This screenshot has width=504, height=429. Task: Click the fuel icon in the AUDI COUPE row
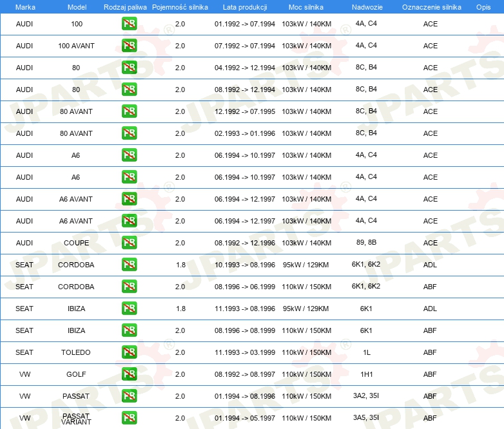(x=129, y=243)
